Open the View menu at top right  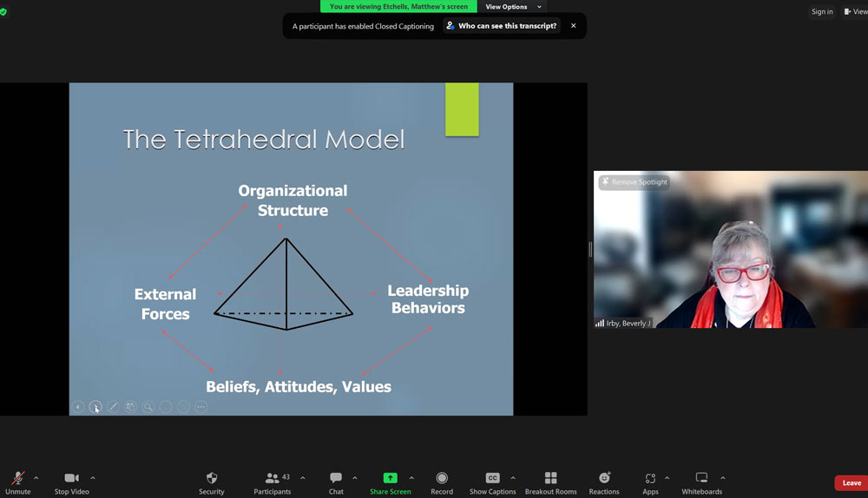(x=854, y=11)
